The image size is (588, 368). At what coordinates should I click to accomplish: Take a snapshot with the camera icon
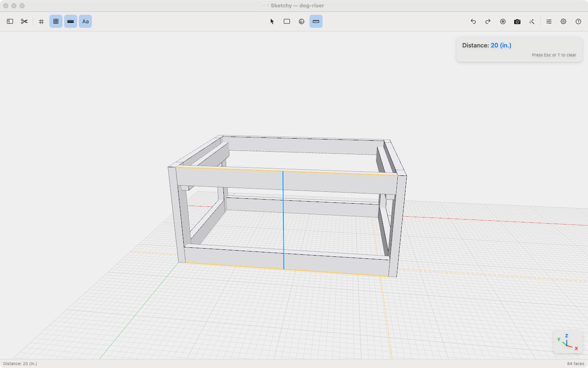pos(517,22)
